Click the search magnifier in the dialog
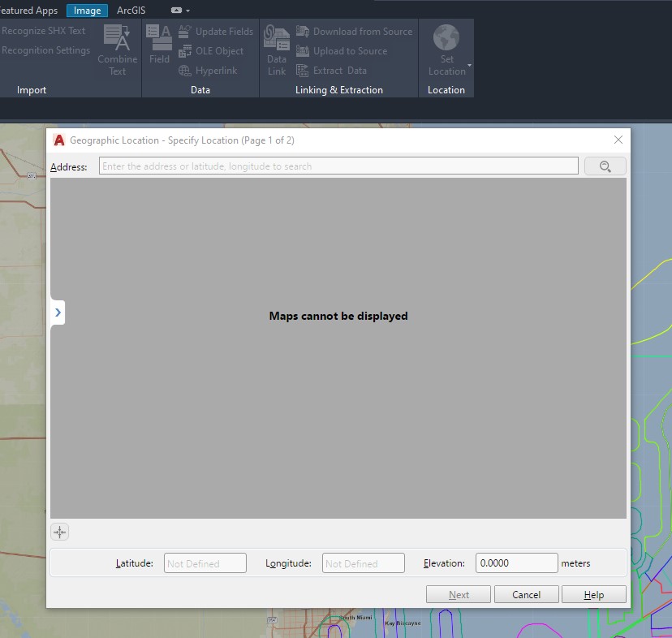The image size is (672, 638). click(x=605, y=166)
